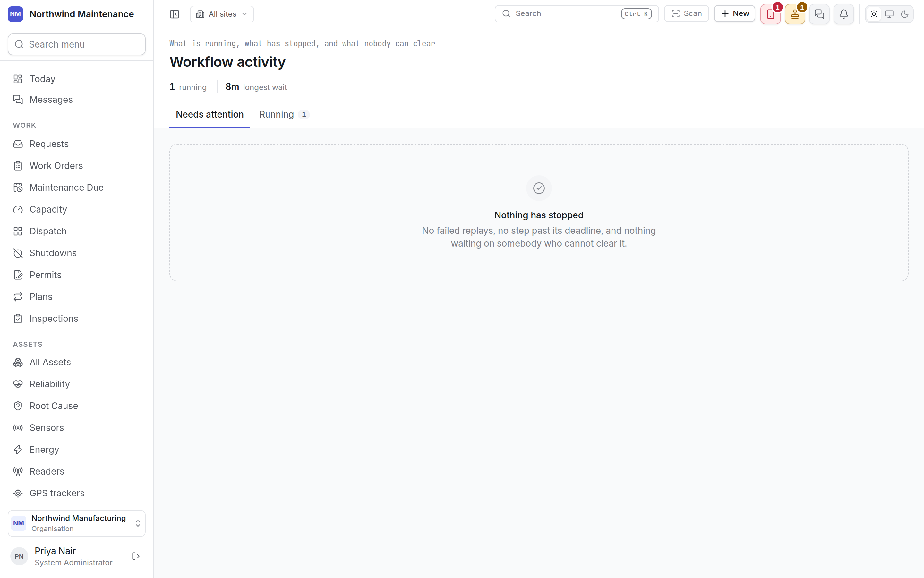The image size is (924, 578).
Task: Open Maintenance Due
Action: point(77,187)
